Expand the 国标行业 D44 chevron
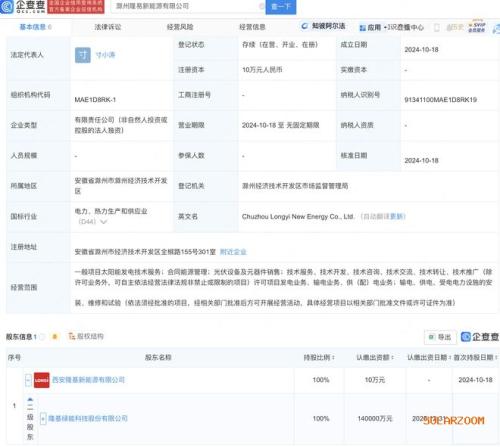 point(104,222)
